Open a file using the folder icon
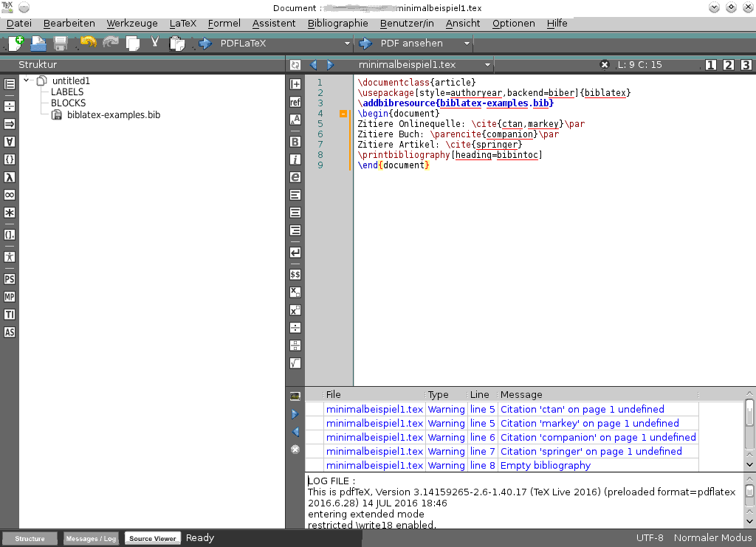 (38, 44)
